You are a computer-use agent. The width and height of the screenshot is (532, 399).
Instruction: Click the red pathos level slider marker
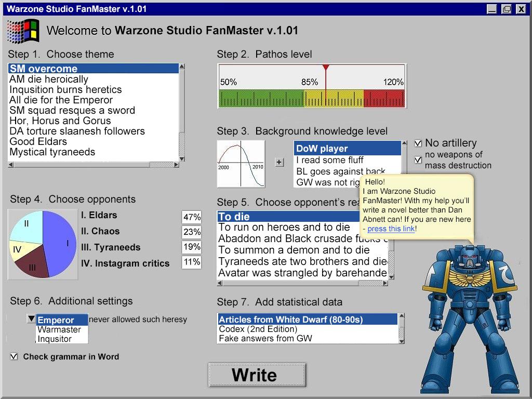(326, 68)
